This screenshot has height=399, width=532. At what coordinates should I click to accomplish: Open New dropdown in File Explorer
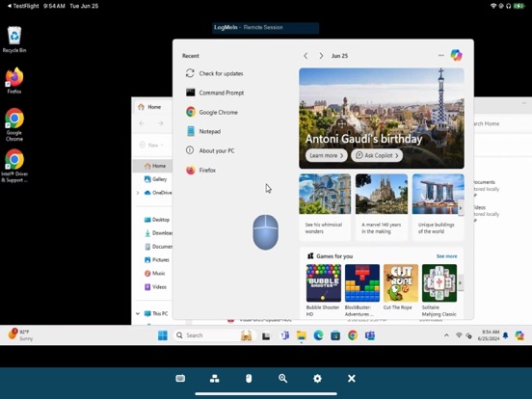tap(151, 145)
